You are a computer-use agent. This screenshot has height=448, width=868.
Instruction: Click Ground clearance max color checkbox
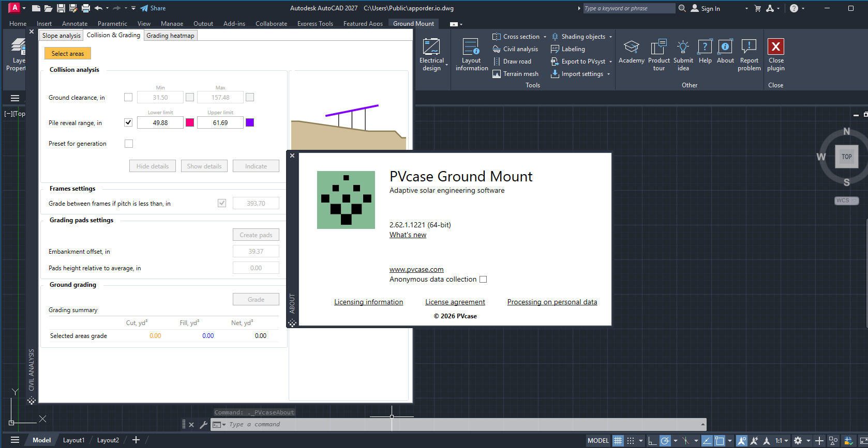pyautogui.click(x=250, y=97)
